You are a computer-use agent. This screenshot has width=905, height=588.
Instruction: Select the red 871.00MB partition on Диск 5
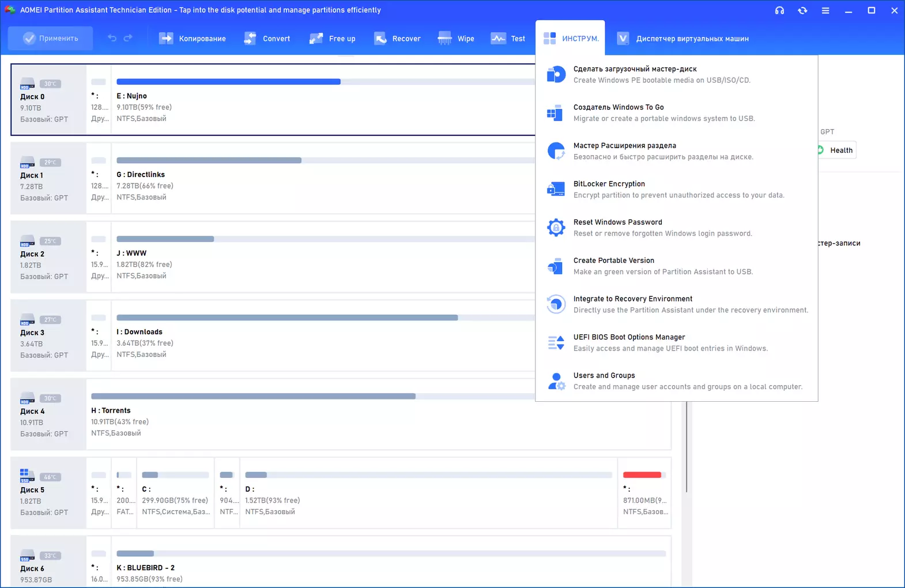(644, 493)
